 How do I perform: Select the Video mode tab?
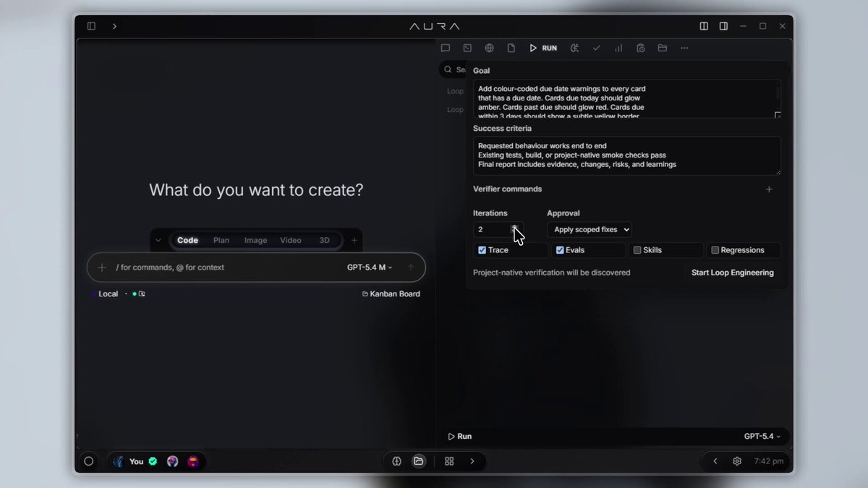291,240
